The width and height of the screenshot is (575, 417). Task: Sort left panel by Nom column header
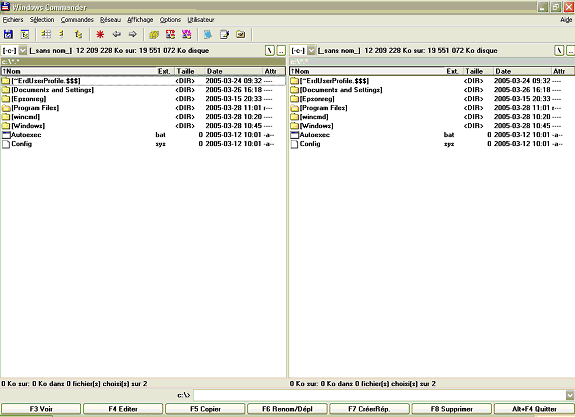[78, 71]
